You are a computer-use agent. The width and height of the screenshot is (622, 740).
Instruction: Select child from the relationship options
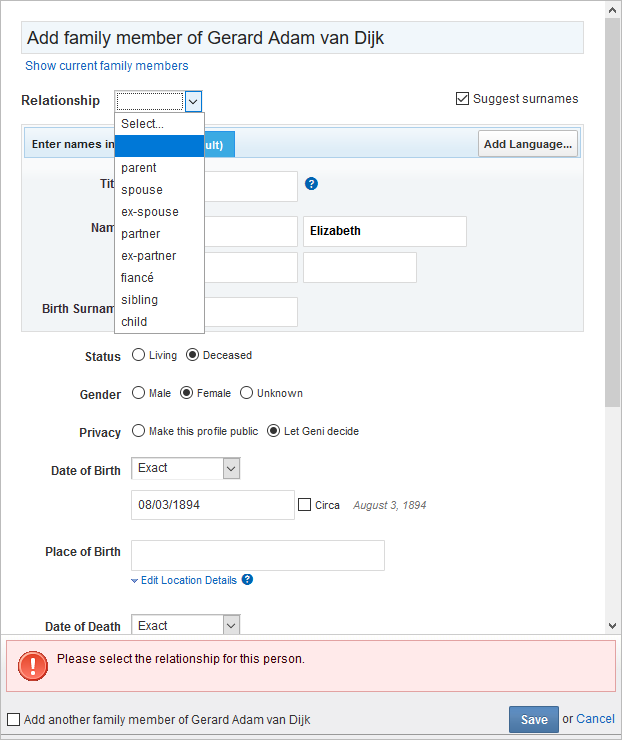(135, 322)
